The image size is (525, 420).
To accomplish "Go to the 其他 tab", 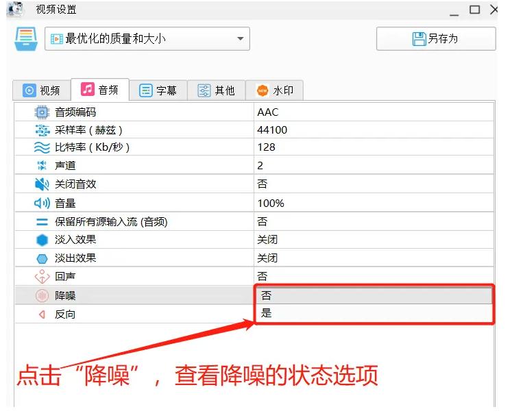I will coord(217,90).
